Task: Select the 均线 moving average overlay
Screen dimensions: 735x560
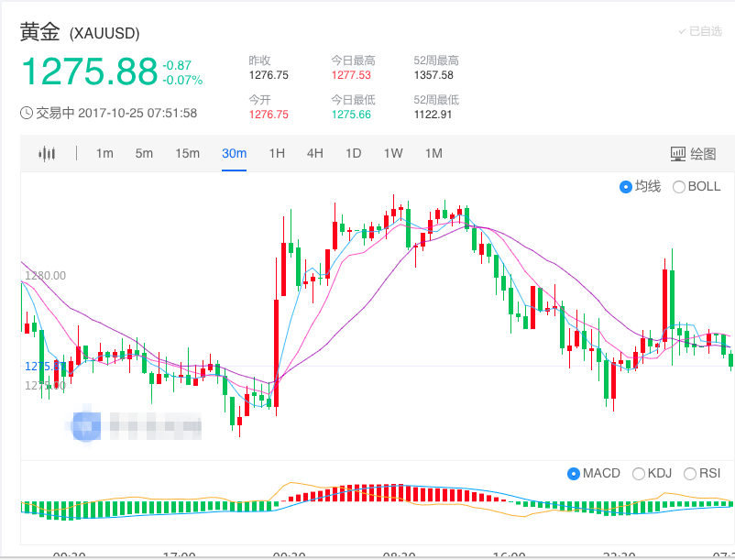Action: point(626,187)
